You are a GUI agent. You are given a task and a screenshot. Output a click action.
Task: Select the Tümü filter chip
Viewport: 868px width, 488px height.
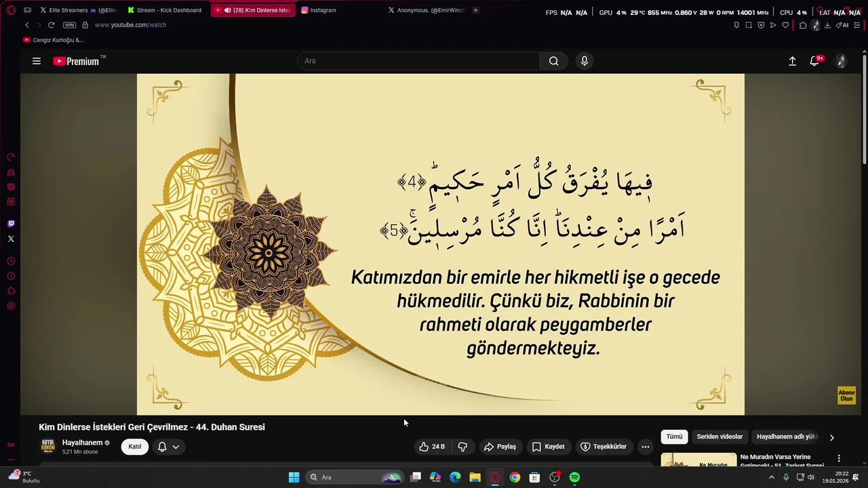[674, 437]
